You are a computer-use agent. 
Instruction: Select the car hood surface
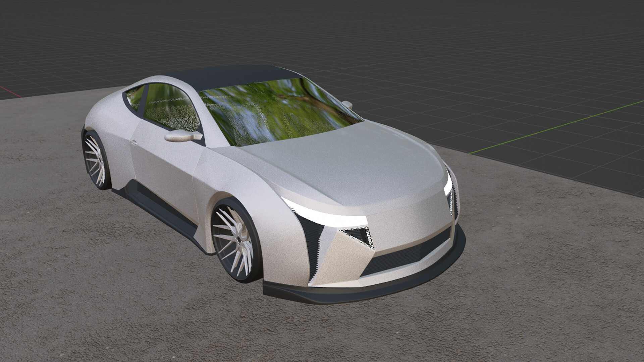click(345, 164)
